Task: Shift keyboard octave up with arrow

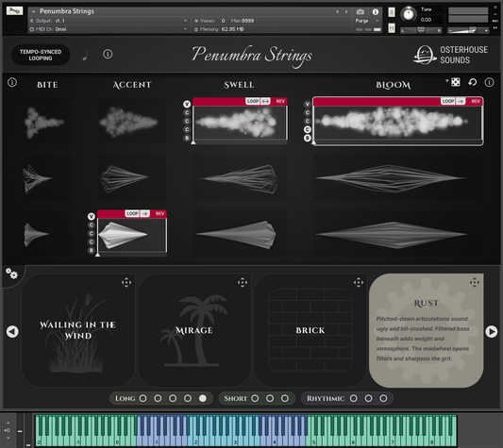Action: point(8,423)
